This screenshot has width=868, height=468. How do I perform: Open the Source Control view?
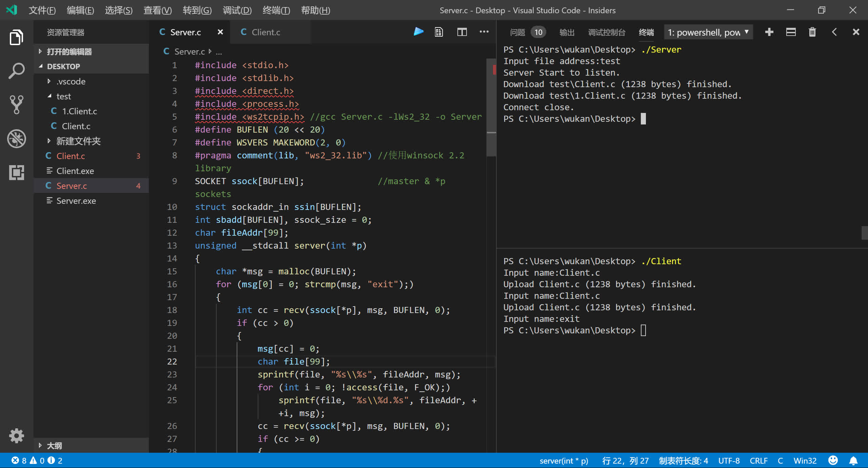point(16,104)
